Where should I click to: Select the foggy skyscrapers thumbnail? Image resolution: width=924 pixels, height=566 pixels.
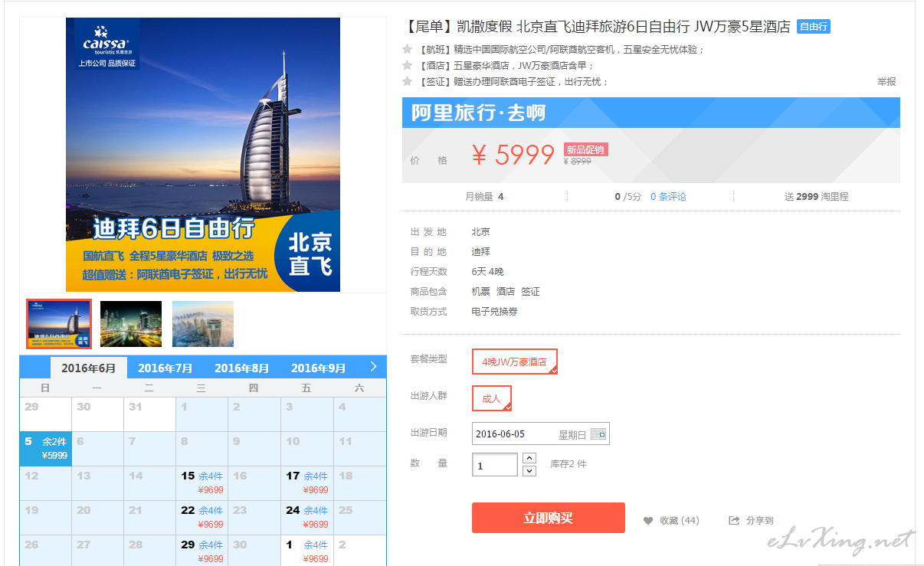203,324
